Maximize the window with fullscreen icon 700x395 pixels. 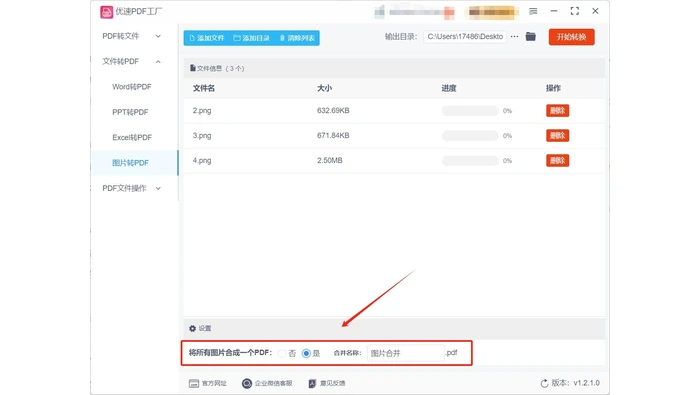[575, 11]
